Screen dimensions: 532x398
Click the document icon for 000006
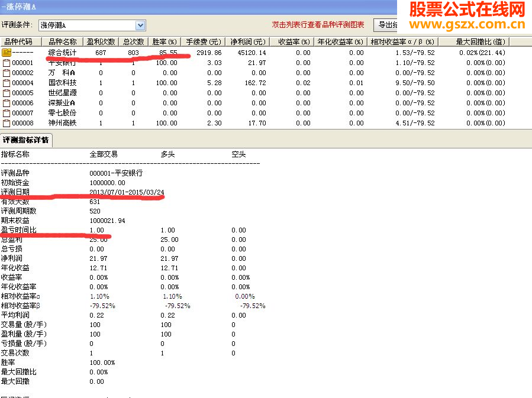6,103
